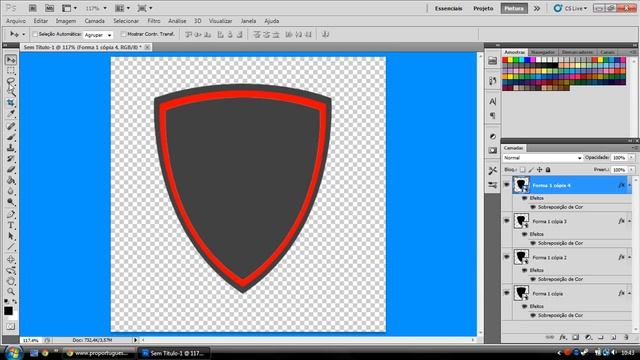Collapse effects of Forma 1 cópia 2

pos(629,257)
